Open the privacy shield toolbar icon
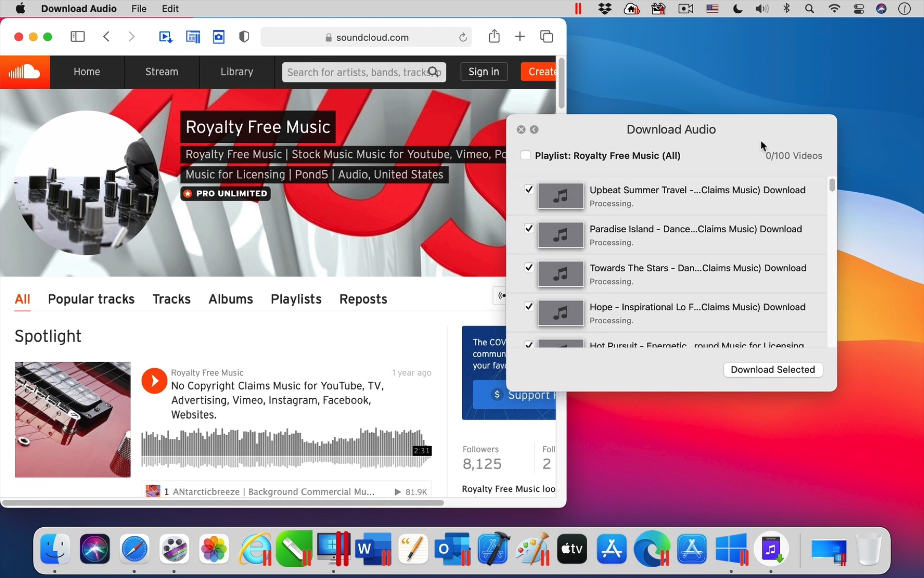The image size is (924, 578). [x=244, y=36]
